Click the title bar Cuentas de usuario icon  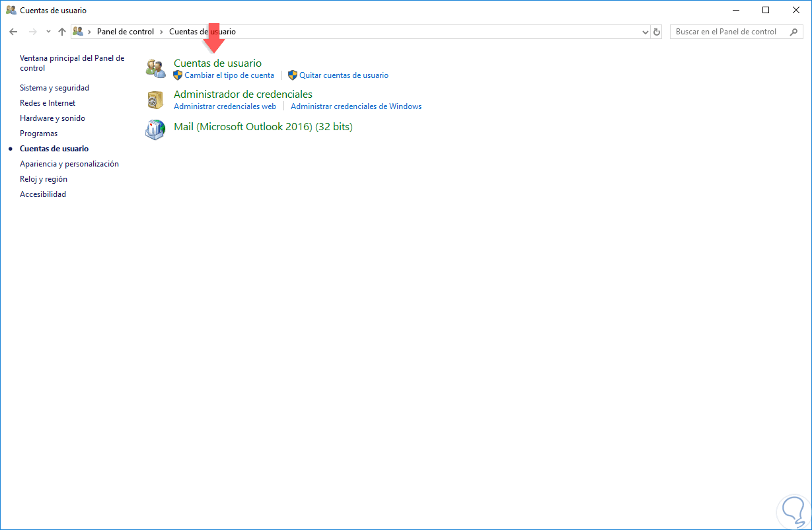11,11
